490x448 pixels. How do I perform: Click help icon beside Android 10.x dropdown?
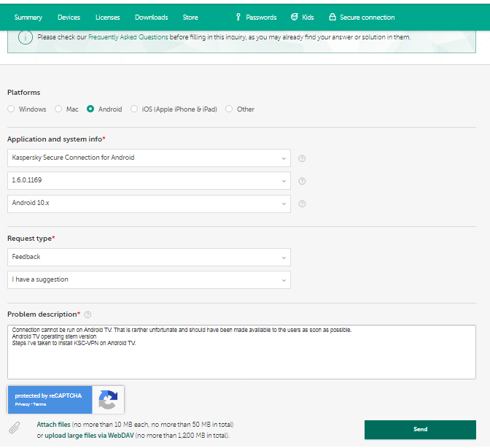pos(302,204)
